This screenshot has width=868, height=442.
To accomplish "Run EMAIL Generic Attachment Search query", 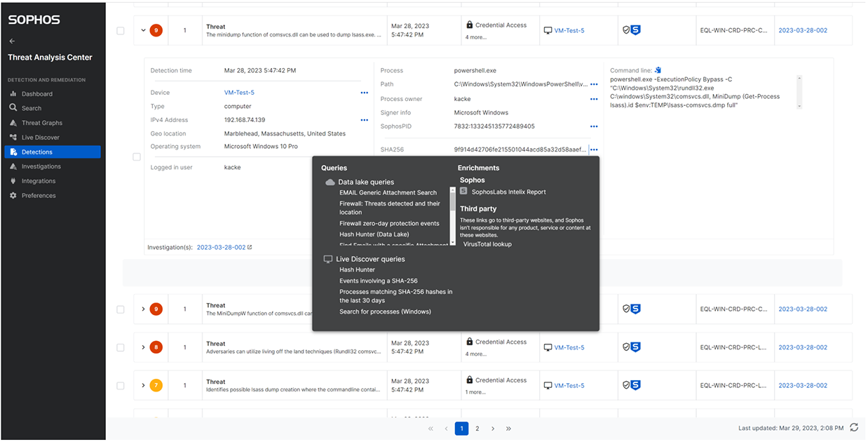I will [x=388, y=193].
